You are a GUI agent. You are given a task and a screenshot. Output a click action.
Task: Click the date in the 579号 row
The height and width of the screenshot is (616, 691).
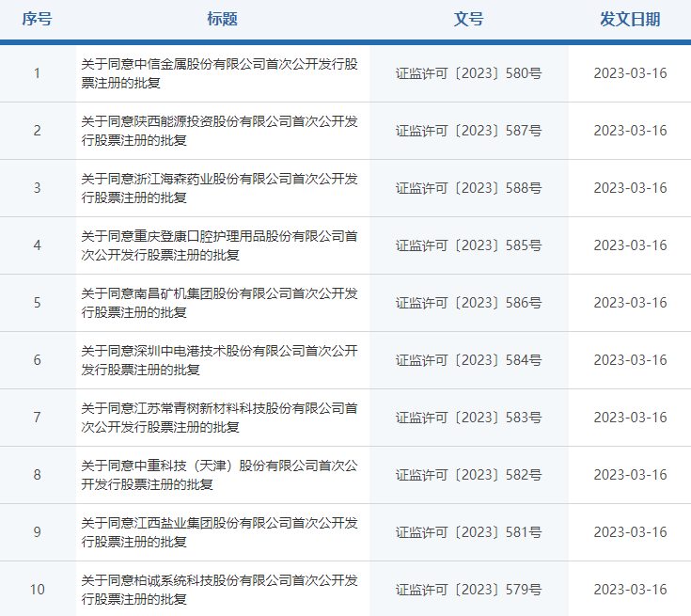pyautogui.click(x=630, y=589)
